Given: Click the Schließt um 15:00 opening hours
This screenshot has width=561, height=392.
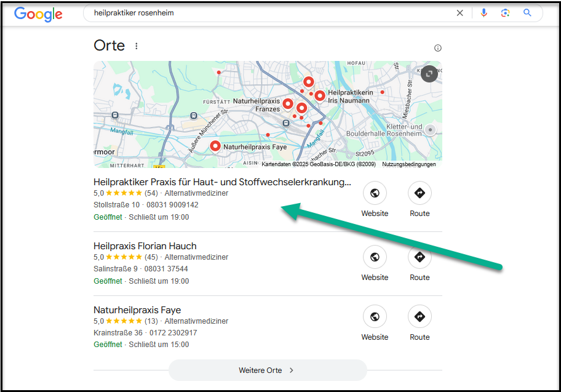Looking at the screenshot, I should 159,345.
